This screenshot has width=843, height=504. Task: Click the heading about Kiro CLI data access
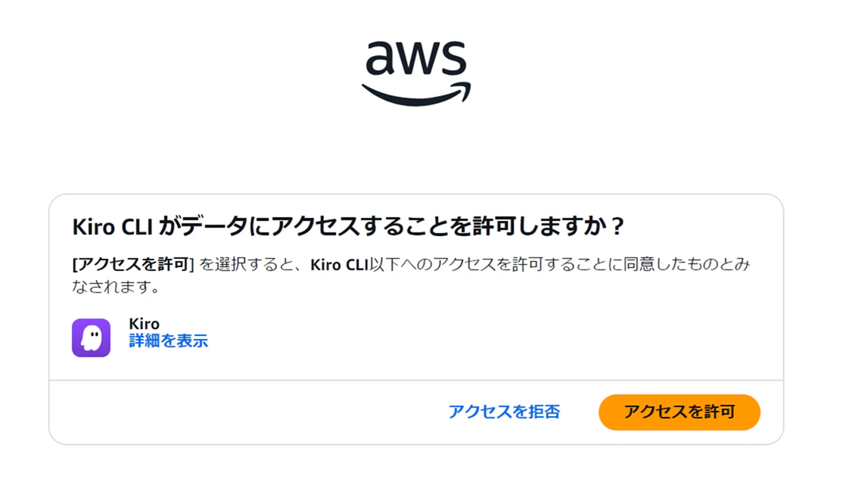[348, 226]
